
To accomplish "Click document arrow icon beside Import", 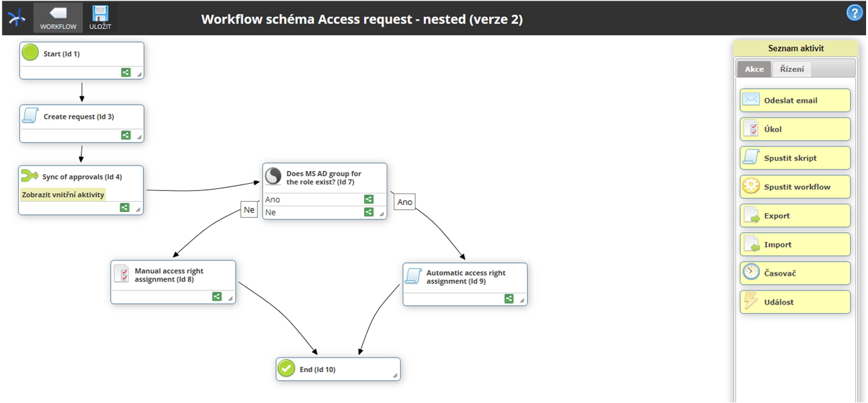I will [751, 244].
